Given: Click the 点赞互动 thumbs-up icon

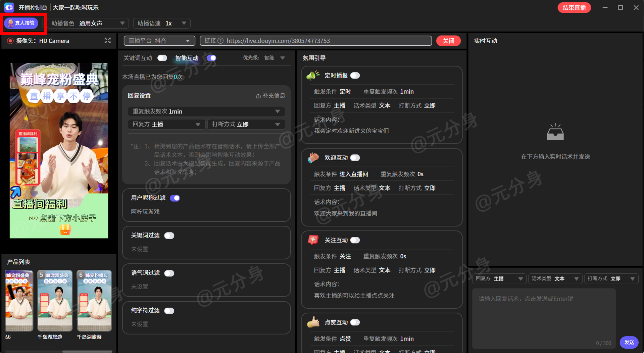Looking at the screenshot, I should (313, 322).
